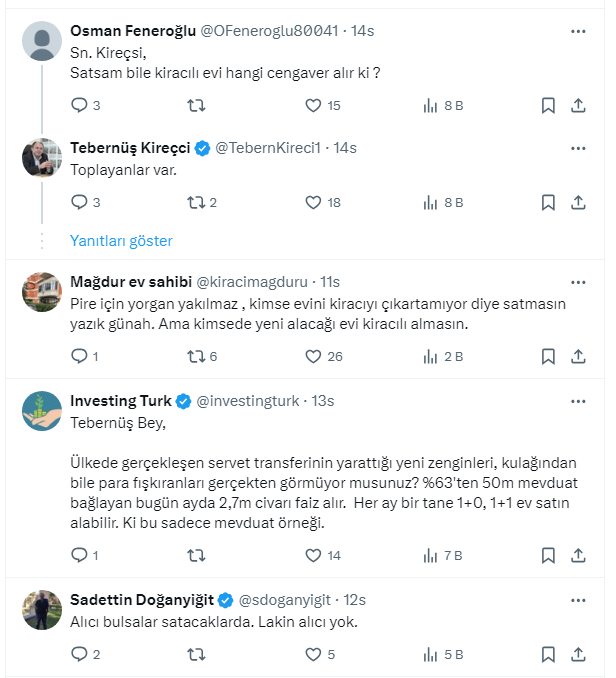Expand replies with Yanıtları göster
Viewport: 616px width, 678px height.
[x=121, y=241]
